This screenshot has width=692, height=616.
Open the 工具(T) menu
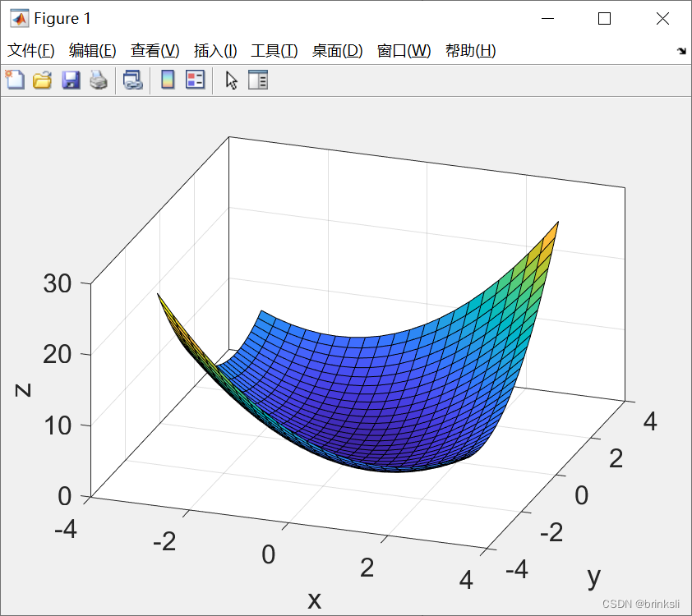[274, 51]
